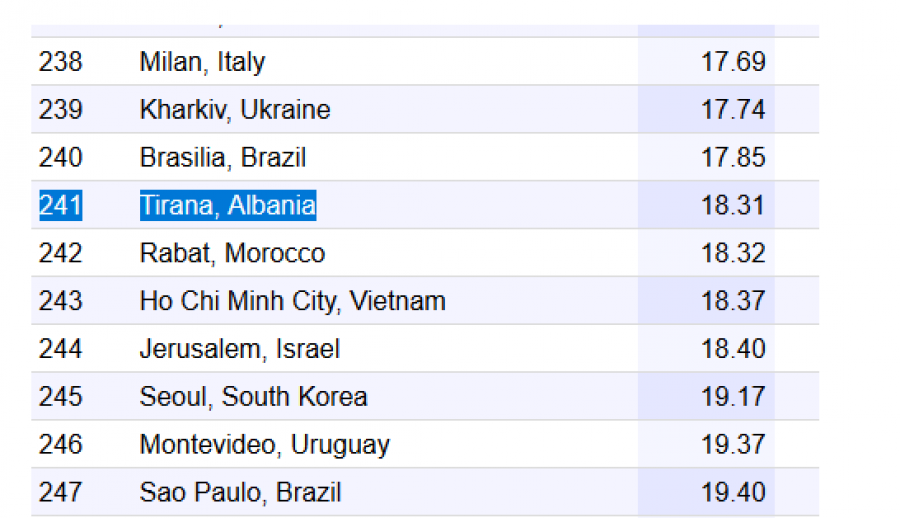The width and height of the screenshot is (900, 518).
Task: Click the value 19.40 for Sao Paulo
Action: click(x=733, y=493)
